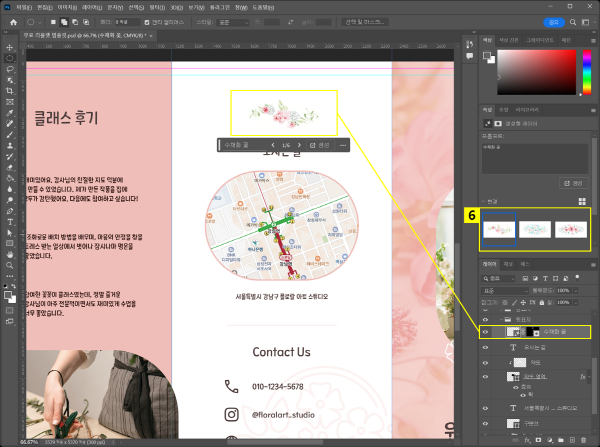
Task: Hide the 오시는 길 text layer
Action: tap(487, 347)
